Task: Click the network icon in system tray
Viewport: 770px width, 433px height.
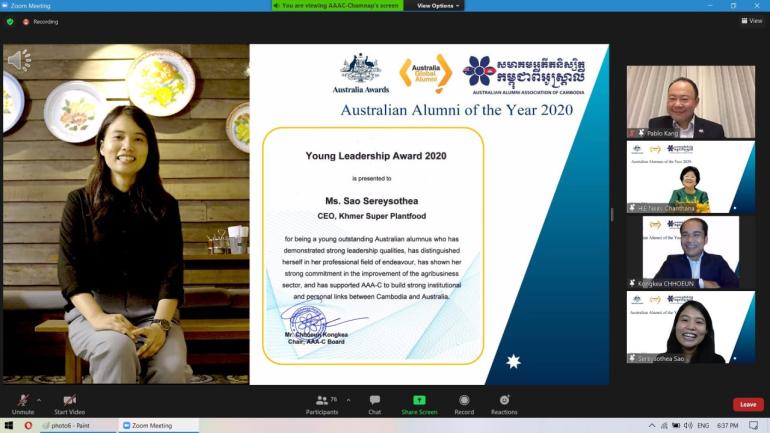Action: pos(664,426)
